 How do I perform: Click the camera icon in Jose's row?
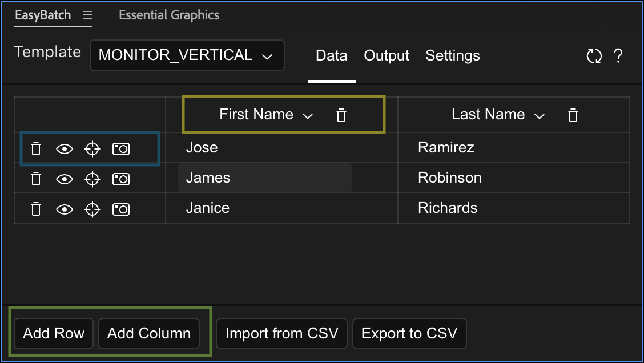click(121, 148)
